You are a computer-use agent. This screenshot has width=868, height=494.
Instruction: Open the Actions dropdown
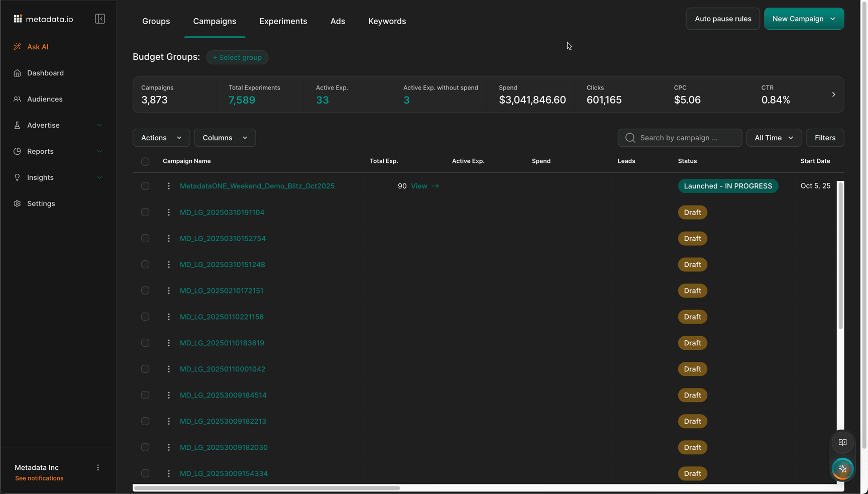161,138
